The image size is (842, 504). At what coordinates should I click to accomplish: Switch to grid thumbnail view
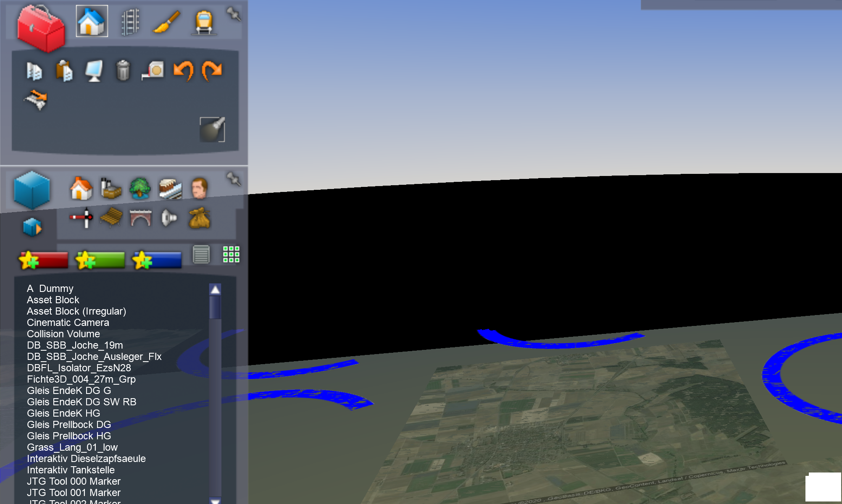[231, 255]
